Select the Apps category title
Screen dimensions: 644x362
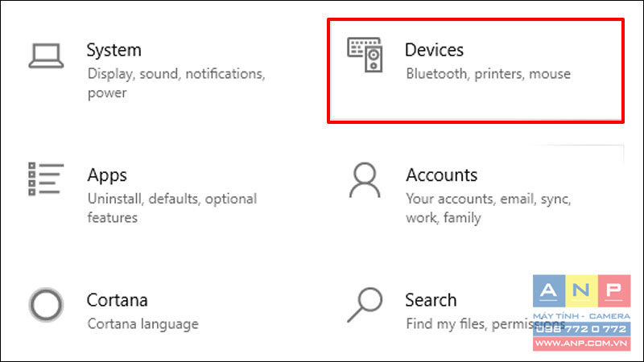(x=107, y=176)
